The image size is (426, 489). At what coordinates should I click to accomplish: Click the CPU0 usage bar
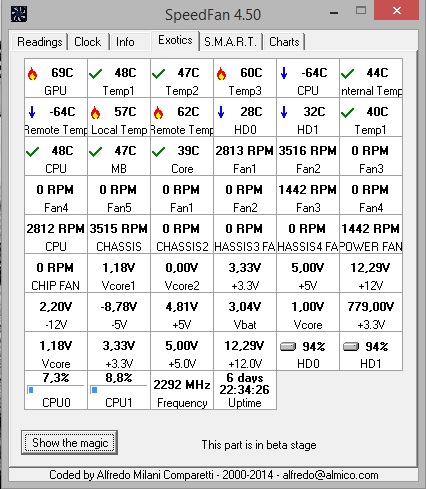click(56, 390)
